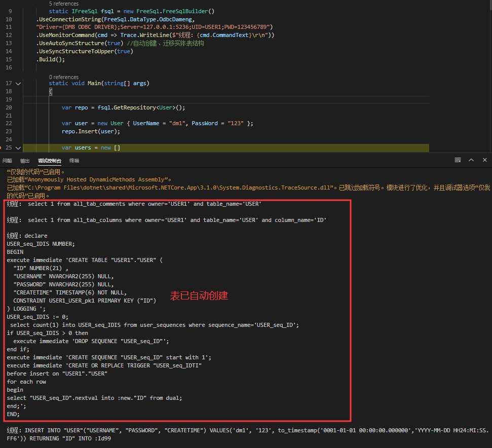Click 'CREATE TABLE "USER1"."USER"' console line

pos(85,260)
